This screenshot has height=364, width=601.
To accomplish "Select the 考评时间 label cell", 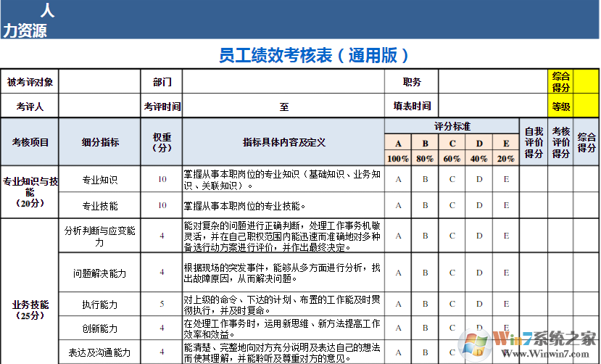I will pos(162,106).
